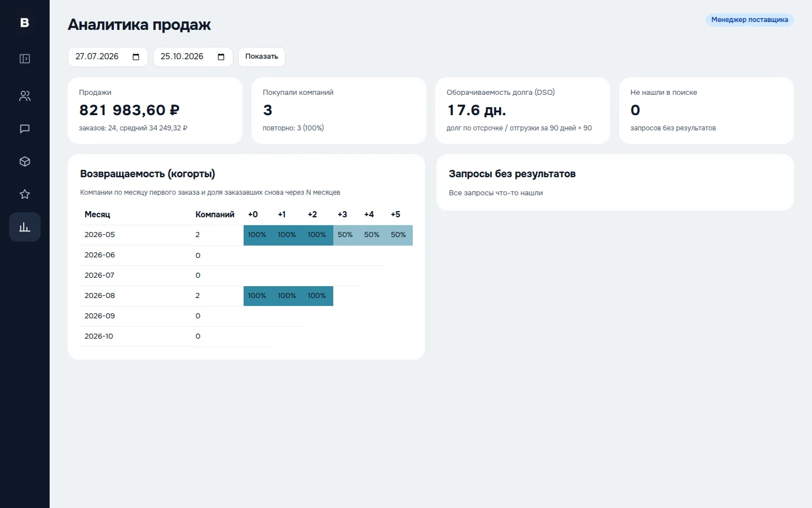Click the Менеджер поставщика badge
The height and width of the screenshot is (508, 812).
(x=749, y=20)
